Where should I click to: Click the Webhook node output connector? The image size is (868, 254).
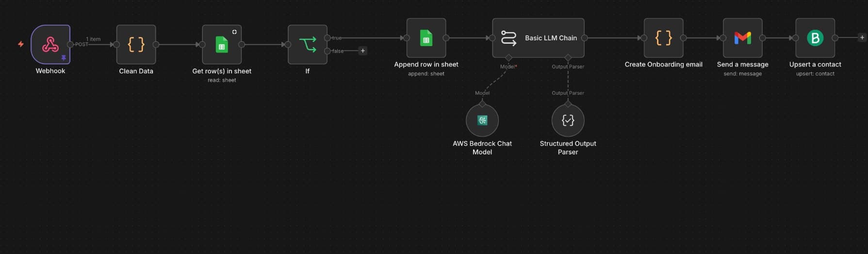point(70,44)
